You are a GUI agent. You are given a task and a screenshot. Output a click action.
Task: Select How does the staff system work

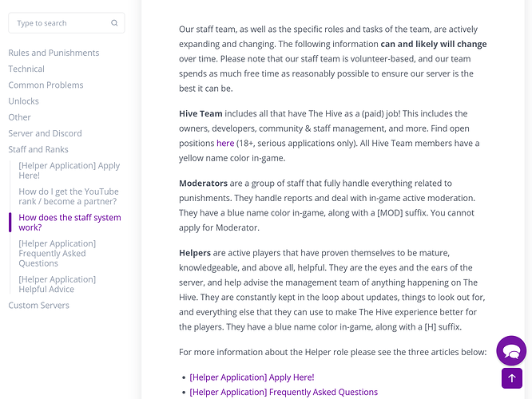(69, 223)
